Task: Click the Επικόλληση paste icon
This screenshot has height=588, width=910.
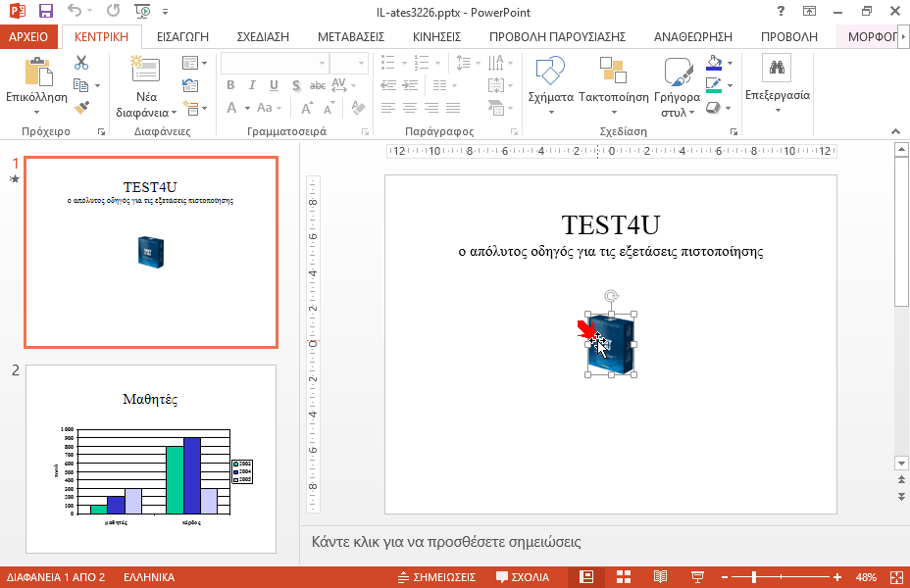Action: (38, 72)
